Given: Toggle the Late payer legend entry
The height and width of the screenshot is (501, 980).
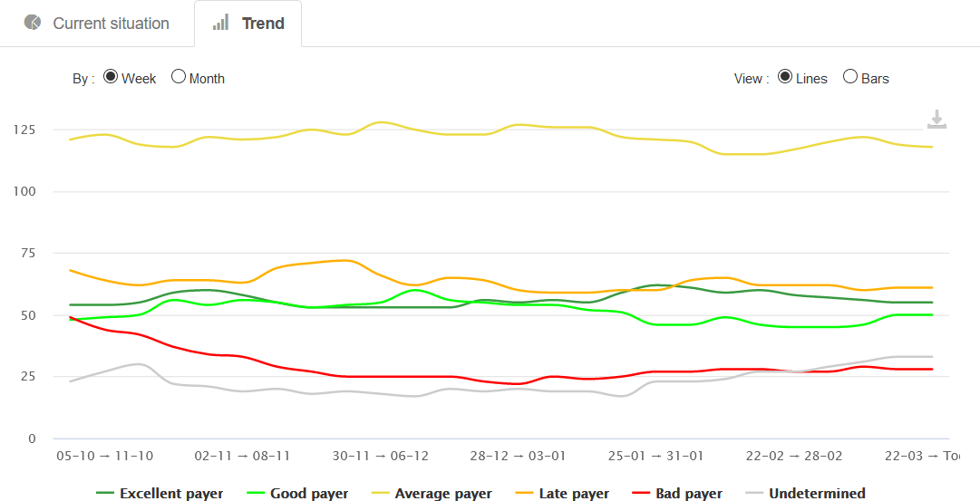Looking at the screenshot, I should 574,494.
